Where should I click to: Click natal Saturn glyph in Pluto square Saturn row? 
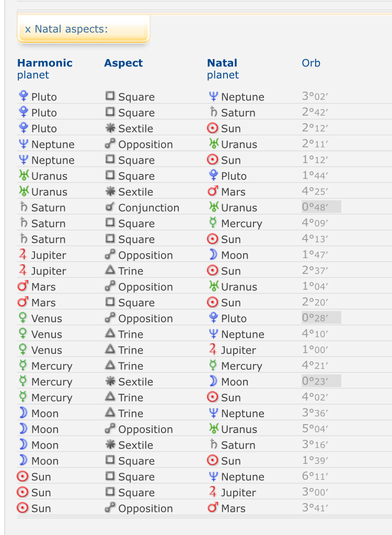click(x=213, y=112)
